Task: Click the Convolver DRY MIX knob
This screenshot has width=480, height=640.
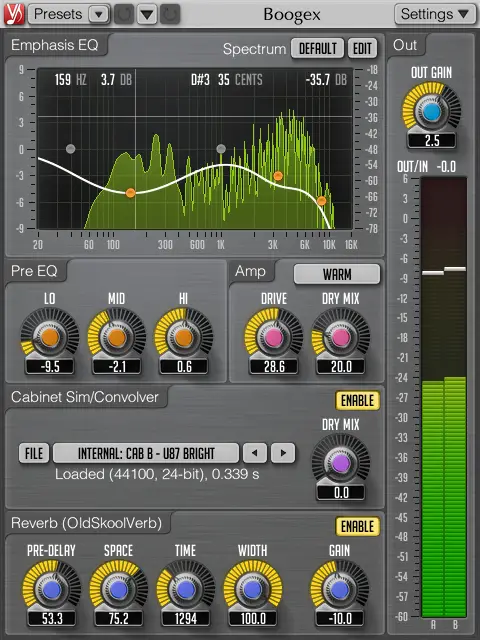Action: (340, 463)
